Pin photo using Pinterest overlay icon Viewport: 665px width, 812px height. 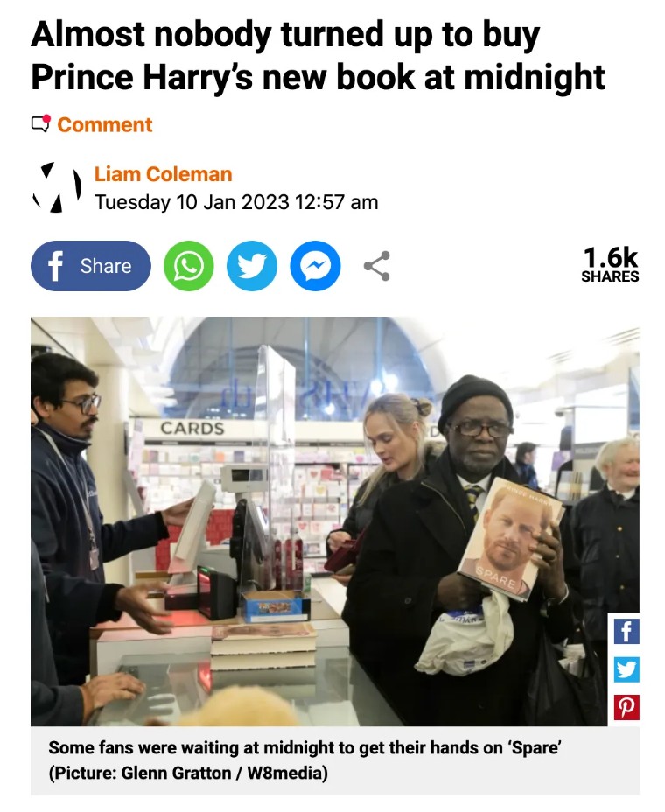626,707
